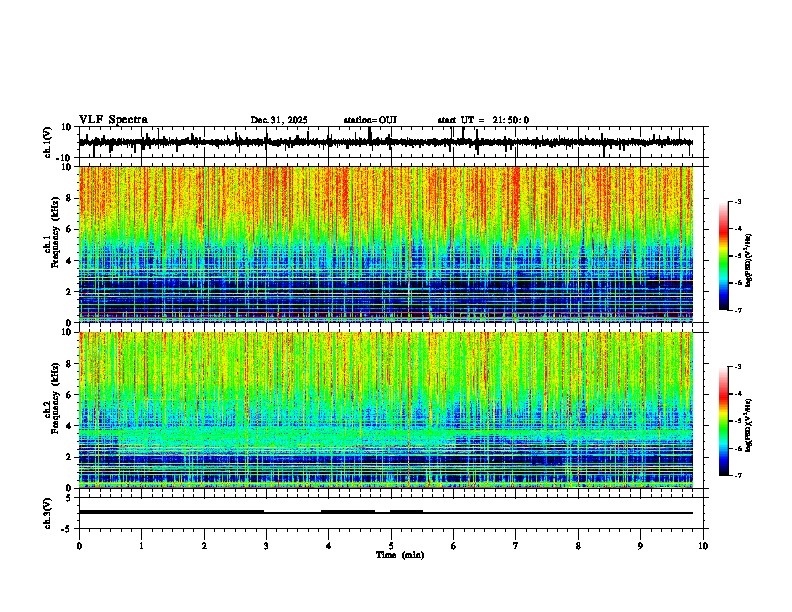792x612 pixels.
Task: Click the time axis tick label '3'
Action: click(x=266, y=546)
